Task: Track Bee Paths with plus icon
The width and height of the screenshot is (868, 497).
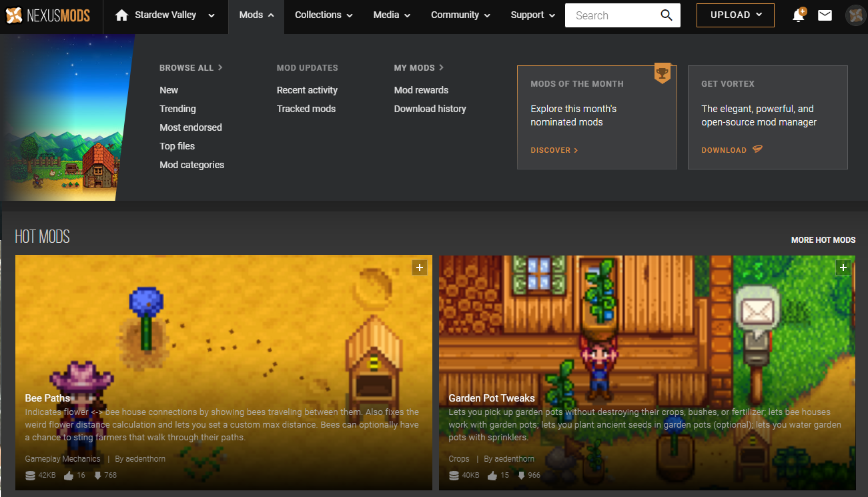Action: pos(419,268)
